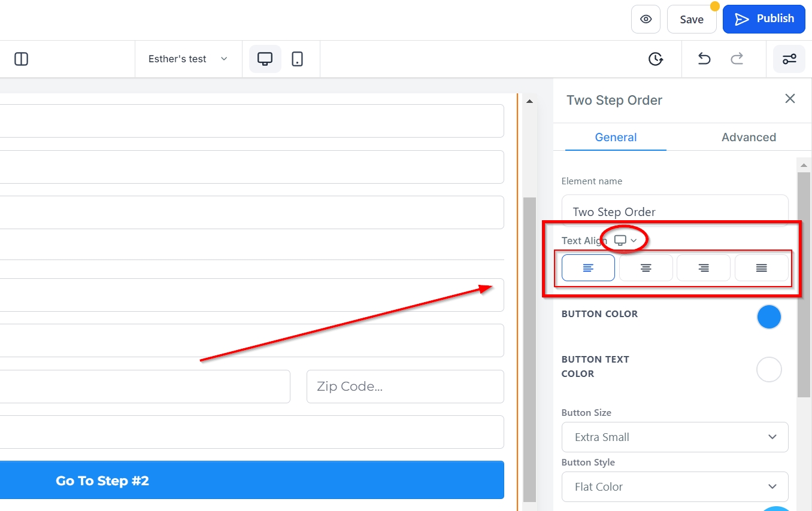Expand the Button Size dropdown
The height and width of the screenshot is (511, 812).
[675, 437]
